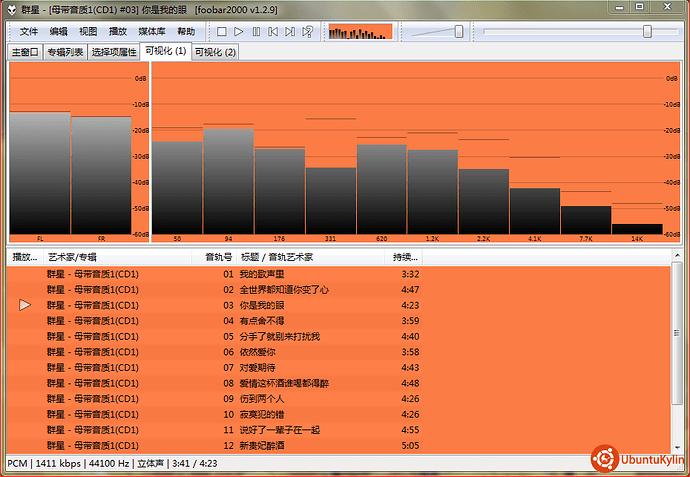Select track 12 新贵妃醉酒
The image size is (690, 477).
[x=338, y=445]
